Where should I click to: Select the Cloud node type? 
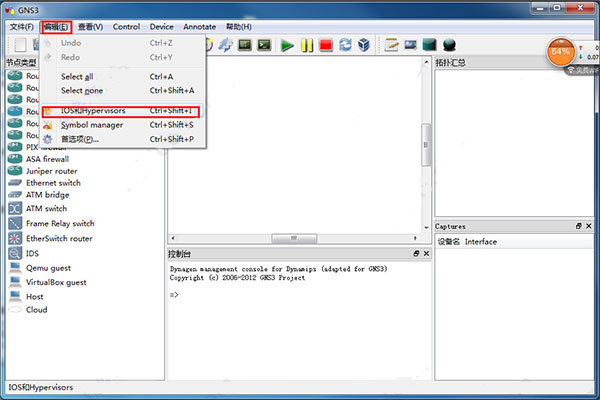click(36, 310)
